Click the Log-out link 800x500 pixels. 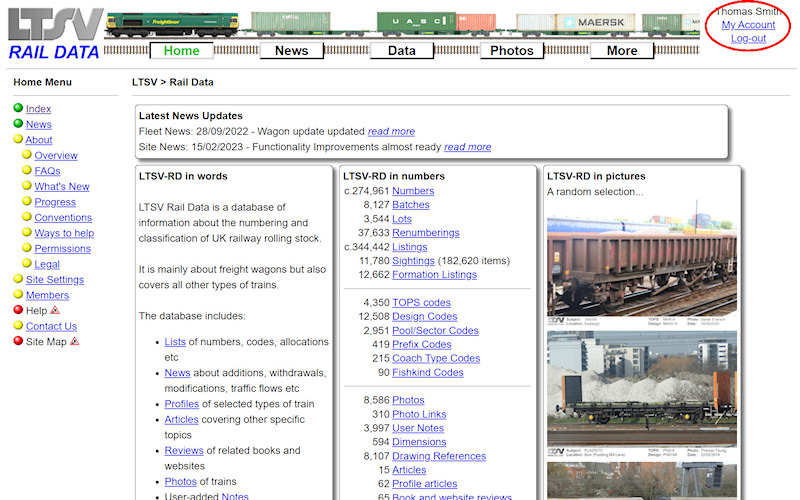(x=748, y=39)
